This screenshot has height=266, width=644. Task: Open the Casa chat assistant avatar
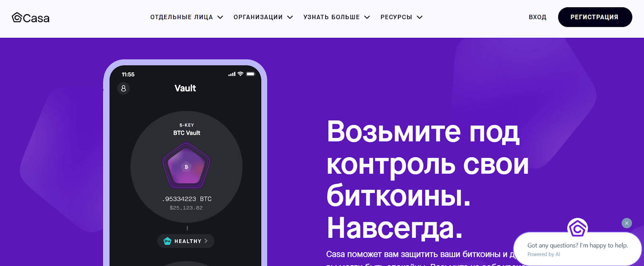pyautogui.click(x=578, y=228)
